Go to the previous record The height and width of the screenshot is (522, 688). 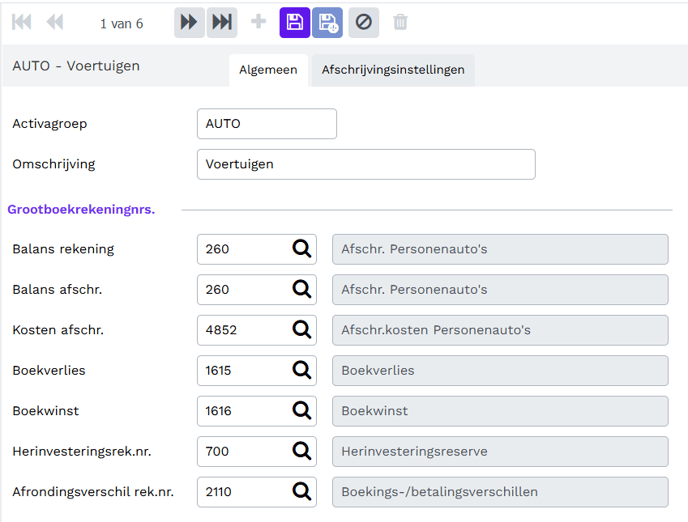54,22
